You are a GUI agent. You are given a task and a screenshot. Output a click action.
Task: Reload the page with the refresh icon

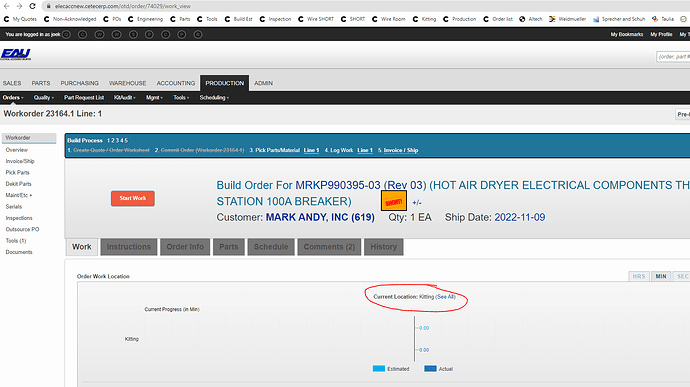pyautogui.click(x=33, y=6)
